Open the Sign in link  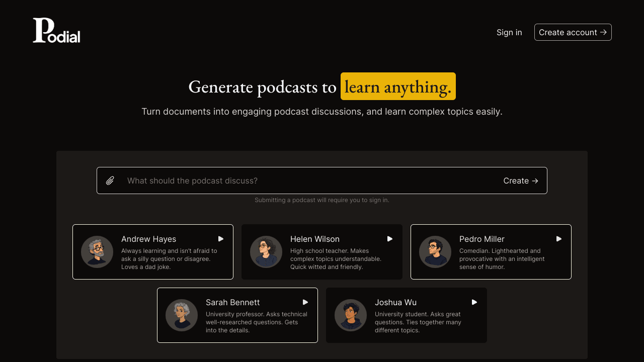pyautogui.click(x=509, y=32)
